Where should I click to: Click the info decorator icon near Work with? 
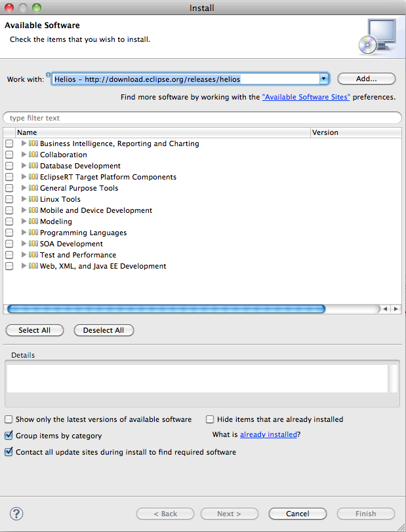tap(49, 75)
